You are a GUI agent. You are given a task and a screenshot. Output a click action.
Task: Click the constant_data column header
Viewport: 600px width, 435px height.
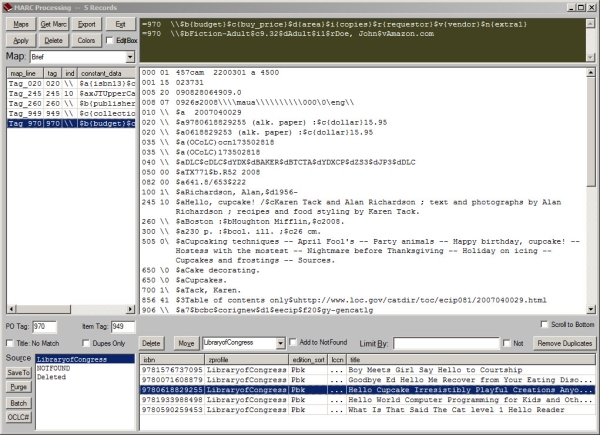[x=106, y=73]
